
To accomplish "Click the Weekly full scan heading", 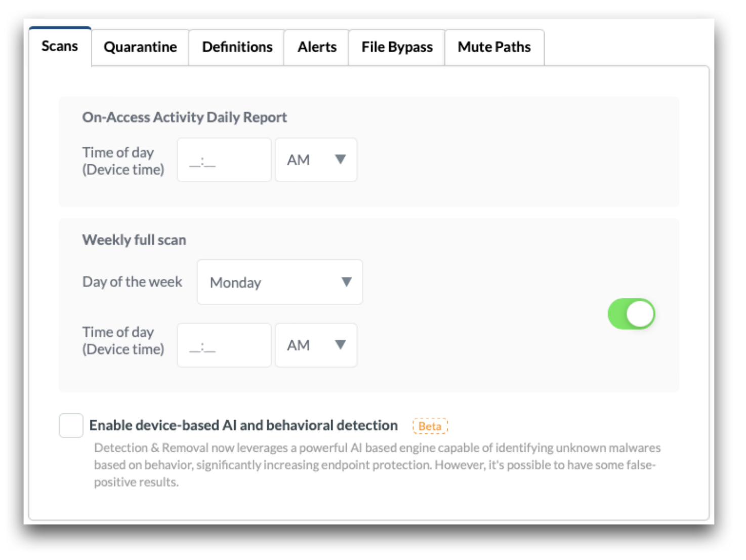I will 134,239.
